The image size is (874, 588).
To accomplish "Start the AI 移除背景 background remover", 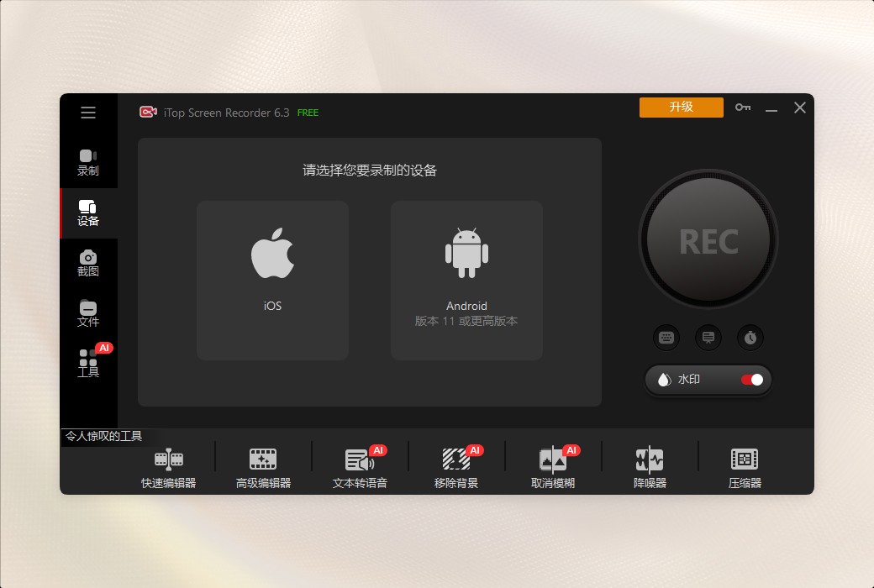I will [x=455, y=466].
